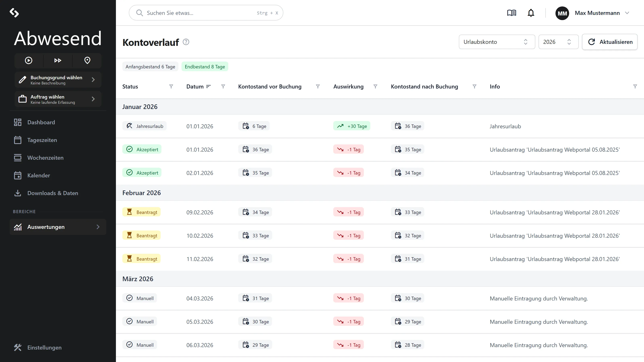Go to Tageszeiten page

click(x=58, y=140)
